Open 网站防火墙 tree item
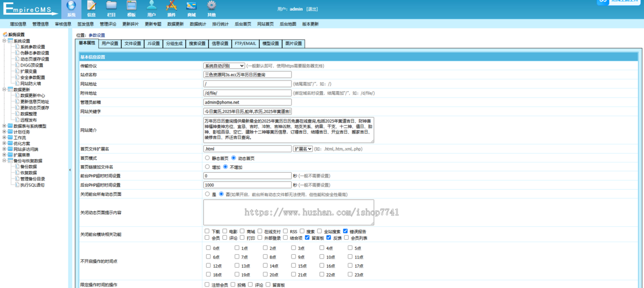The height and width of the screenshot is (288, 644). point(31,83)
